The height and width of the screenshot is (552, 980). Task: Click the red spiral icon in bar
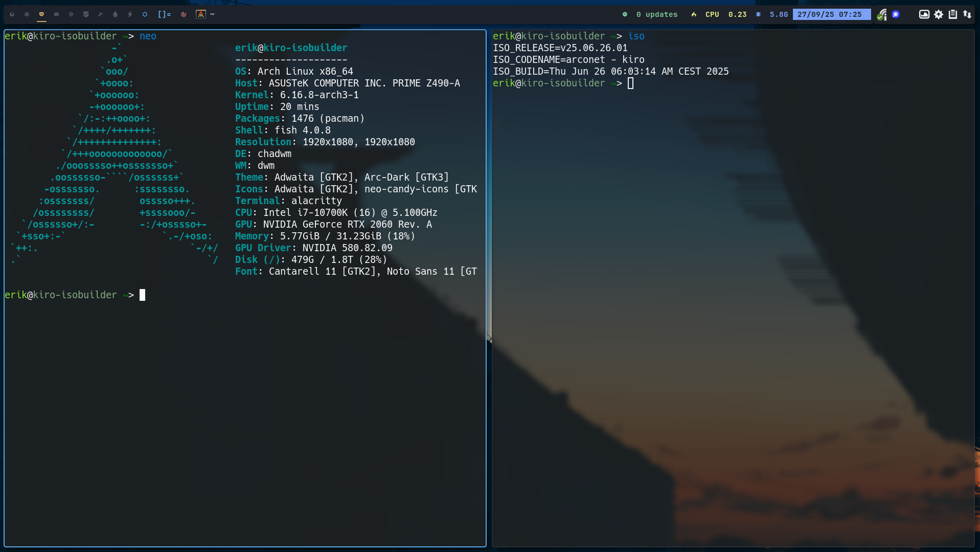[x=184, y=14]
